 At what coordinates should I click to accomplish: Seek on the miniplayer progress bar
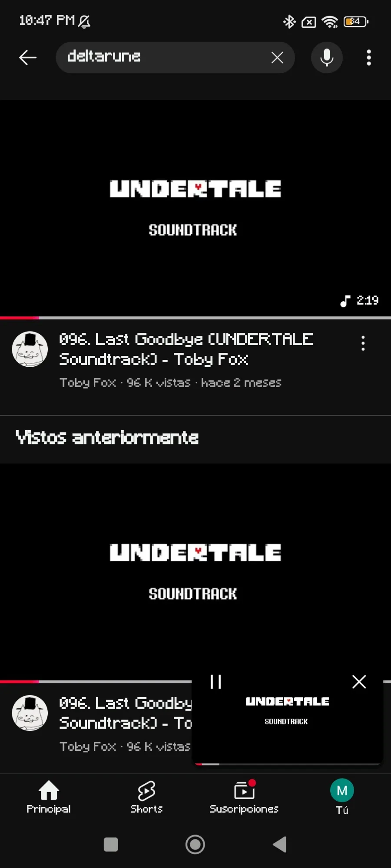point(287,764)
